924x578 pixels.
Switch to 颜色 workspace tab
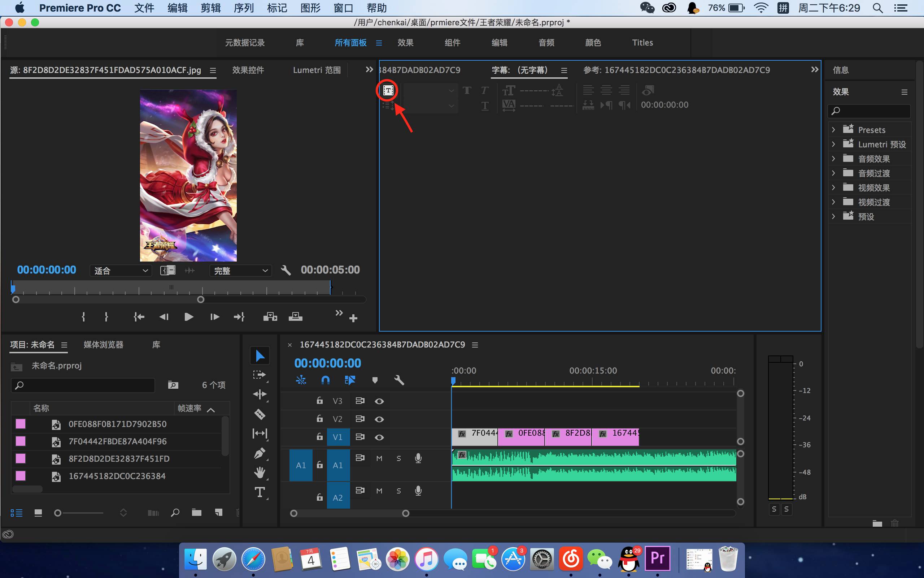click(x=593, y=43)
